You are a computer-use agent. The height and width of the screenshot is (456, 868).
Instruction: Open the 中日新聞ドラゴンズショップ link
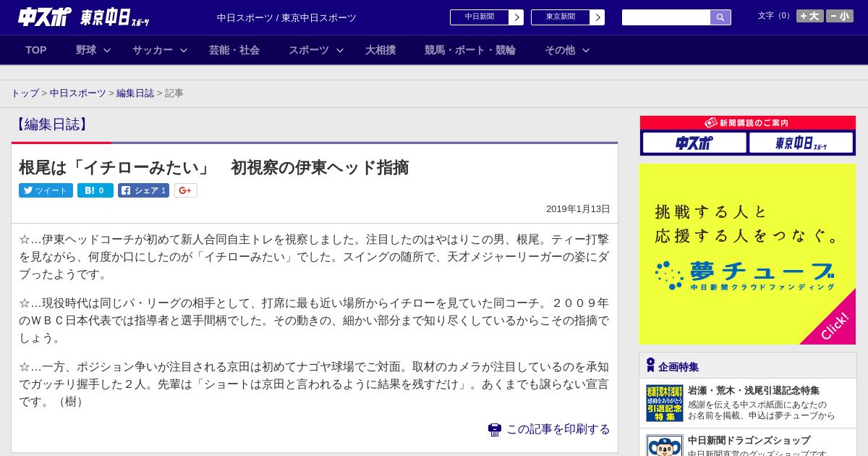tap(749, 440)
